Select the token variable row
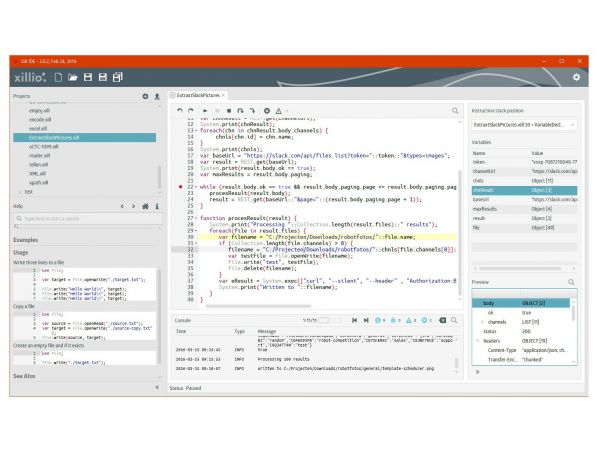This screenshot has height=451, width=600. tap(524, 162)
